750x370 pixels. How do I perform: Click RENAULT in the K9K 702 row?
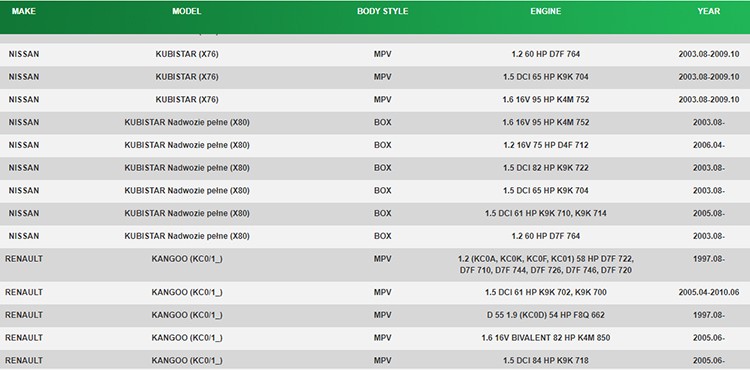[24, 292]
